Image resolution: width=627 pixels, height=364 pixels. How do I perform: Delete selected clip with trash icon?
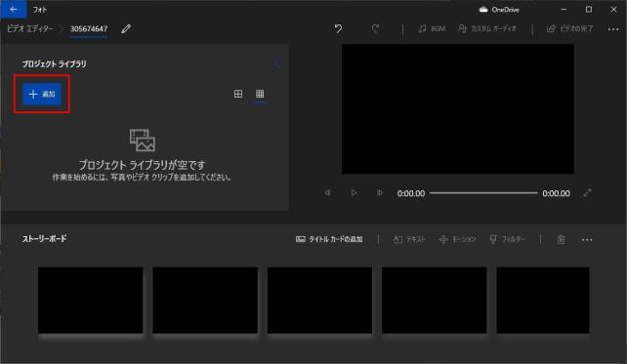pos(561,239)
